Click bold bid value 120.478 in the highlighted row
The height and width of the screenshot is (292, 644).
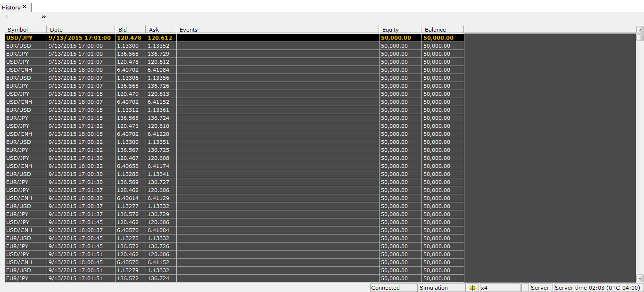pyautogui.click(x=129, y=38)
